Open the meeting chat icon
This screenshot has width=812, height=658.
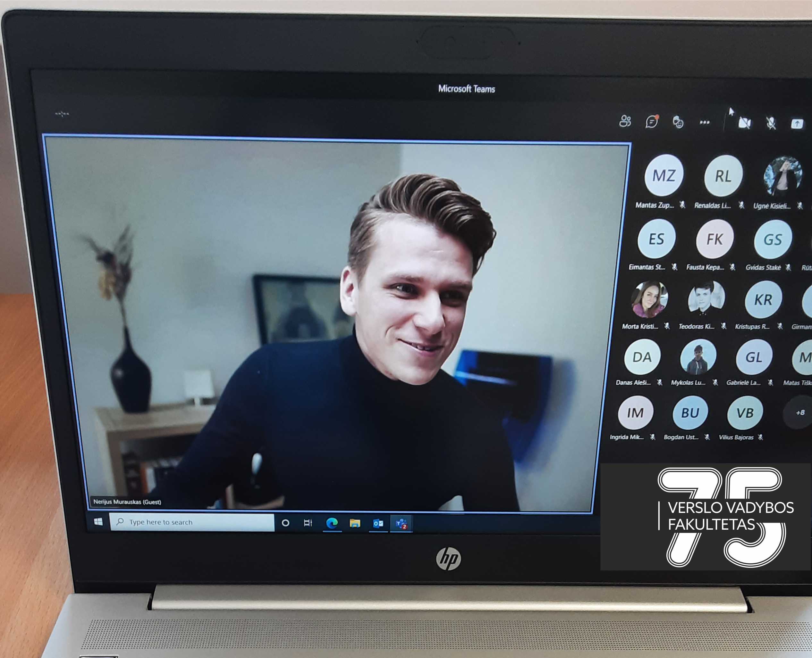click(652, 122)
